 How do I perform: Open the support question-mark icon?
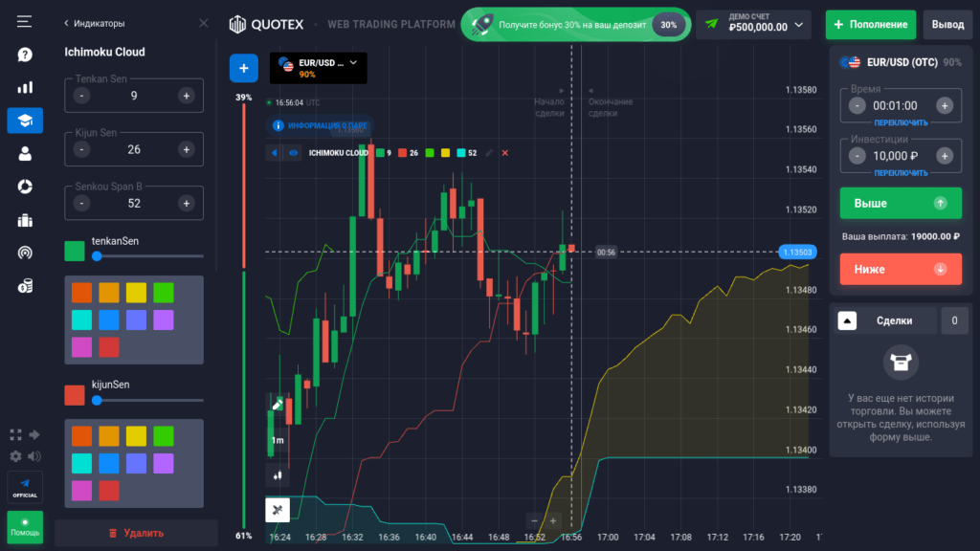coord(25,55)
